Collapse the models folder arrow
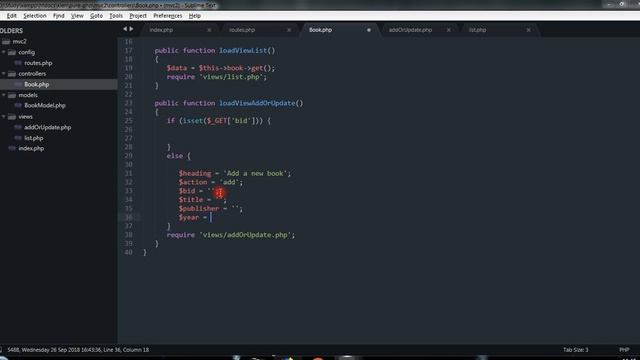The height and width of the screenshot is (360, 640). point(4,95)
